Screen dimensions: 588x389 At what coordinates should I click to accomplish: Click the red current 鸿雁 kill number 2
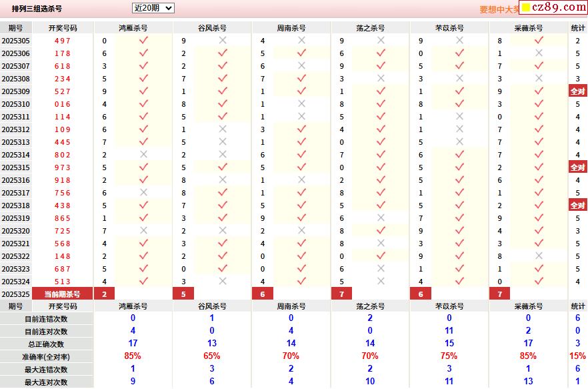click(104, 294)
